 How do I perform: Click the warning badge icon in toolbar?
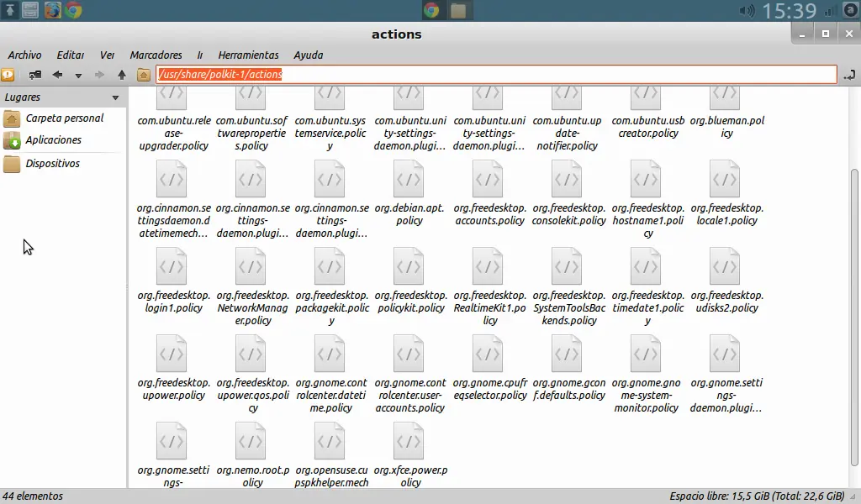tap(8, 75)
